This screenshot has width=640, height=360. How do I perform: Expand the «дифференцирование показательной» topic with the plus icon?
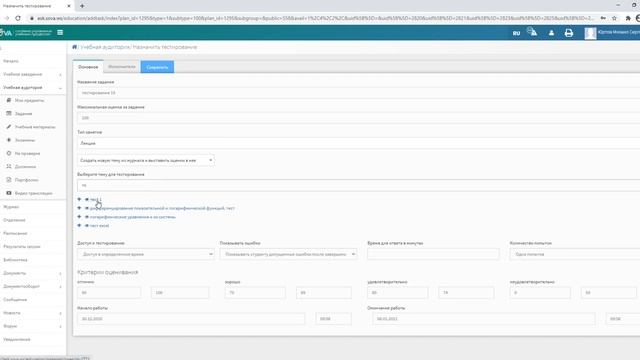79,208
